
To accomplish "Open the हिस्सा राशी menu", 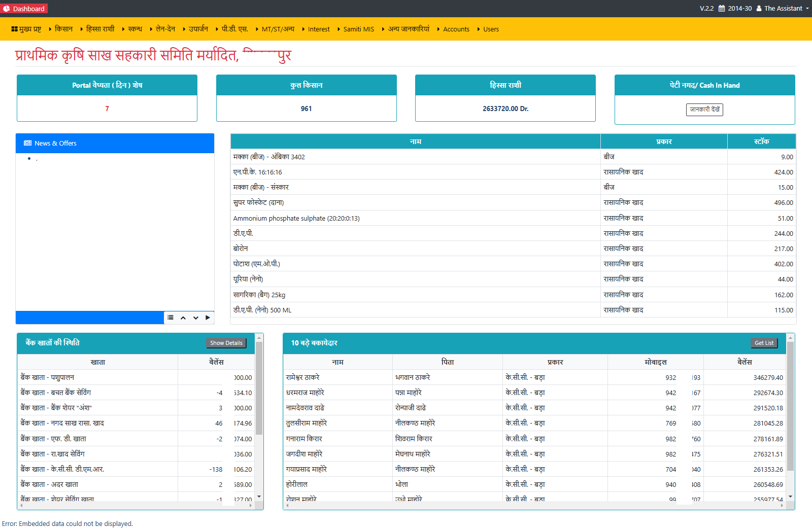I will click(x=97, y=29).
